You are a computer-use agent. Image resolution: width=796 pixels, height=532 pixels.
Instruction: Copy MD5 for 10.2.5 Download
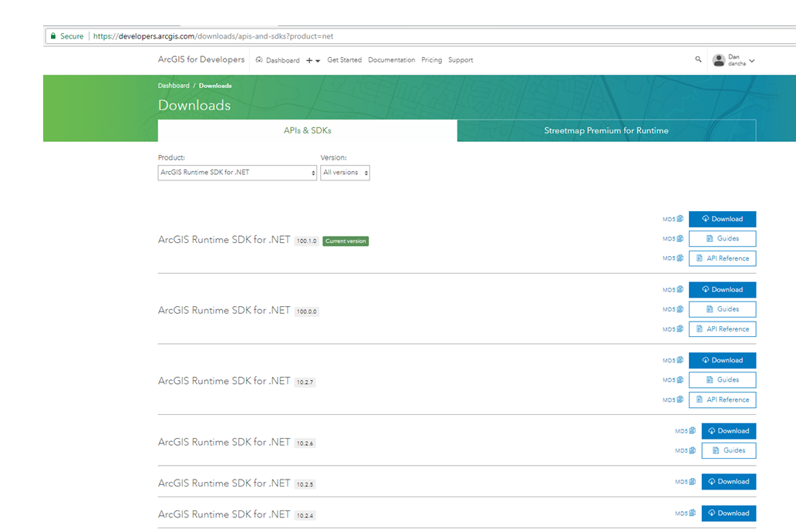click(685, 482)
